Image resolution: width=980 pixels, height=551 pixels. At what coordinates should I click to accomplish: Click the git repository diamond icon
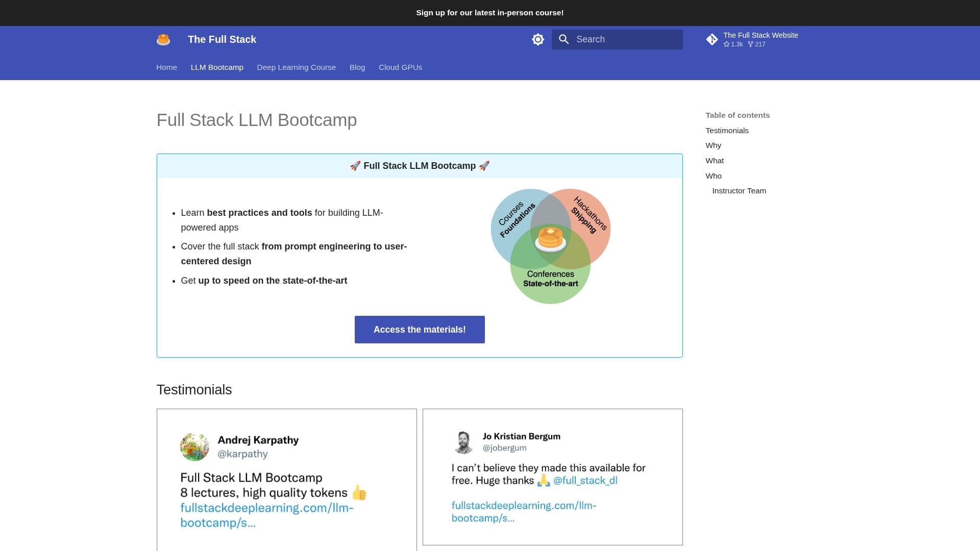tap(712, 39)
